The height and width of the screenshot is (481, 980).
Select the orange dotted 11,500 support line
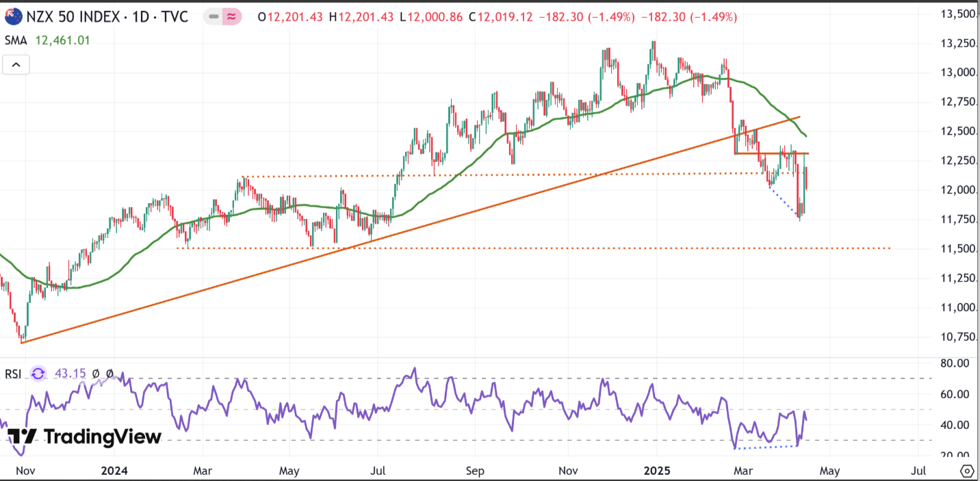tap(534, 248)
